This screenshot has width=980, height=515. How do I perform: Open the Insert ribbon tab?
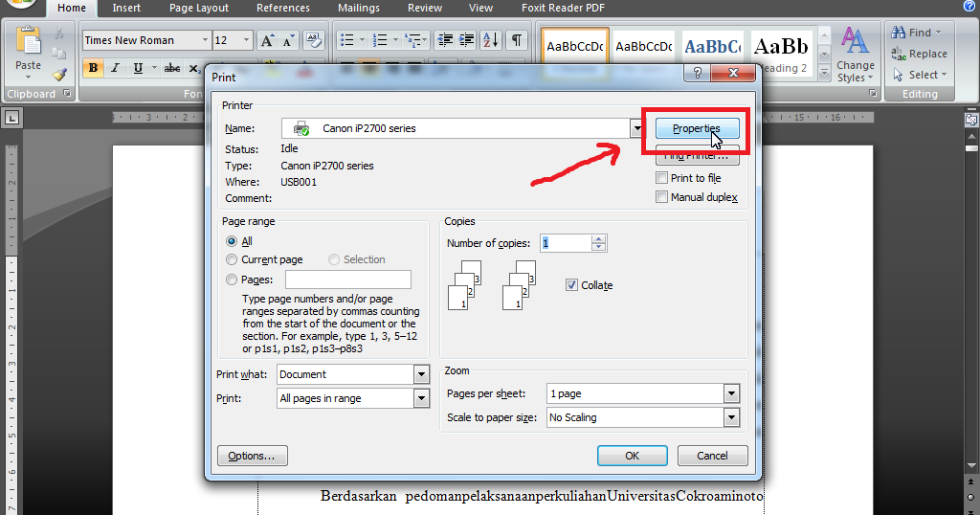(126, 8)
